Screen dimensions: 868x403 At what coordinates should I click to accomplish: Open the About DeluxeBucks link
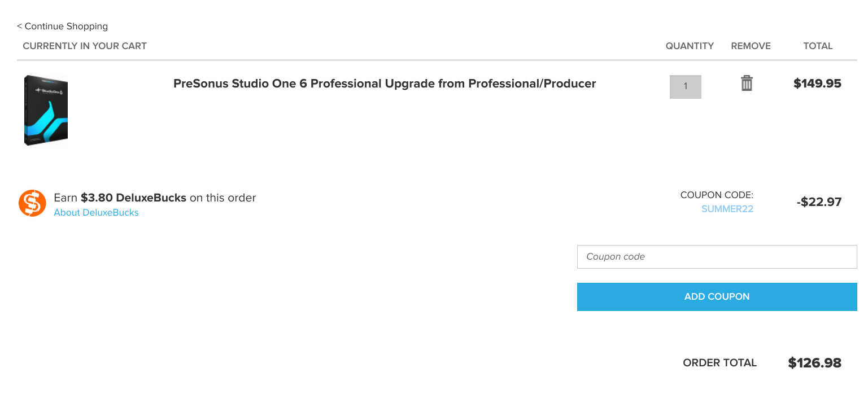(x=96, y=213)
